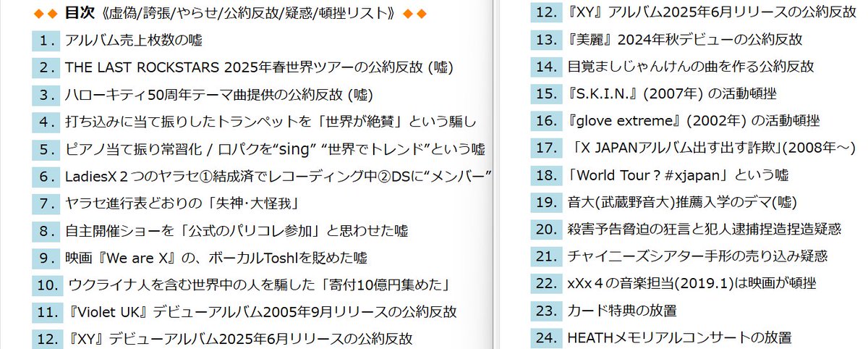Open xXx４の音楽担当(2019.1) entry

pos(692,283)
